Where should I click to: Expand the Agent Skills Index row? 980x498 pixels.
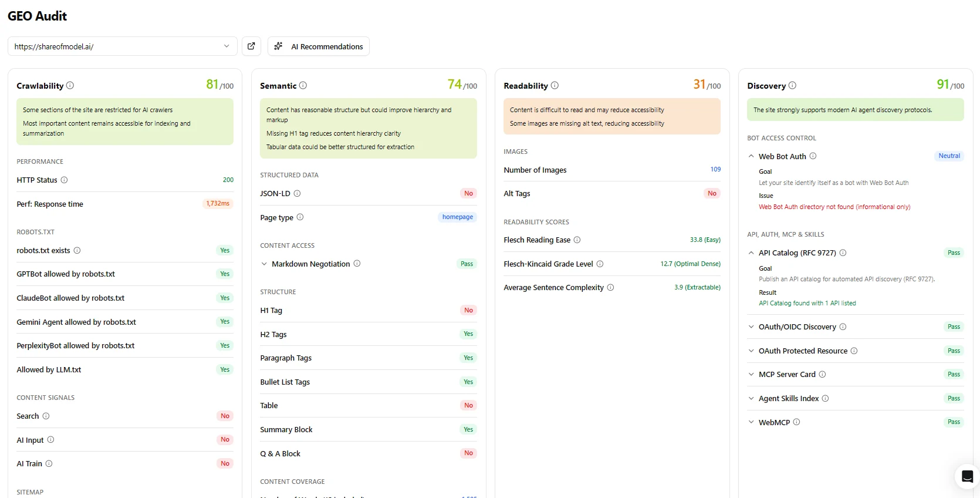(751, 399)
